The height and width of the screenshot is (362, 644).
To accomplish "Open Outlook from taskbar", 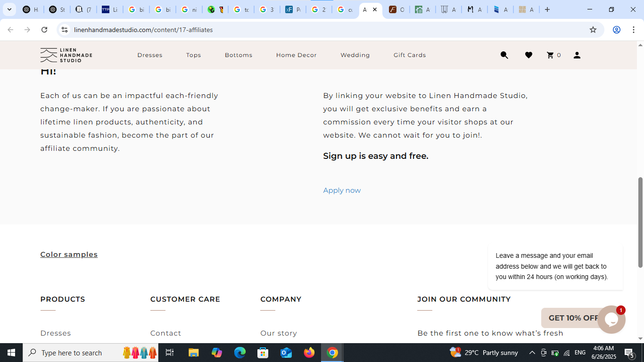I will [x=286, y=353].
